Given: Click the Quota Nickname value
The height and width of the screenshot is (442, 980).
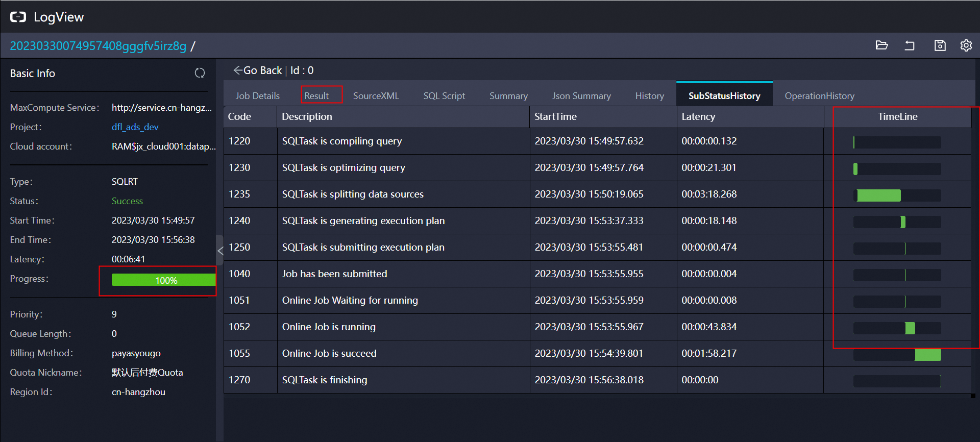Looking at the screenshot, I should click(147, 373).
